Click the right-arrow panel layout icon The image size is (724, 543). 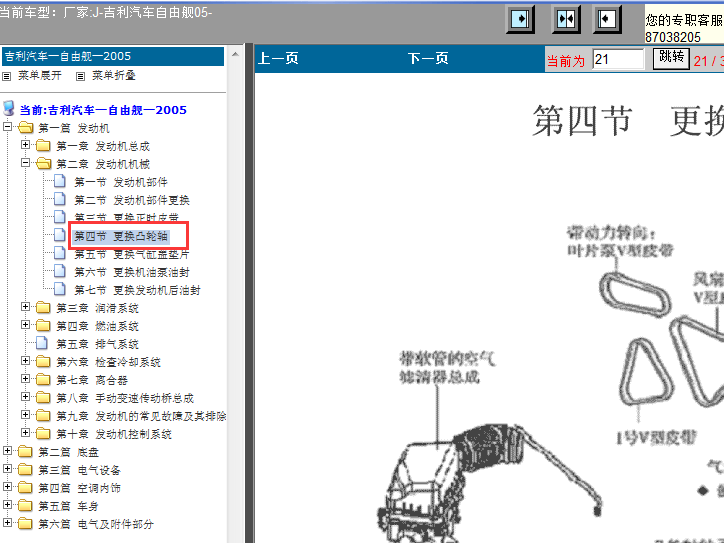pos(520,19)
